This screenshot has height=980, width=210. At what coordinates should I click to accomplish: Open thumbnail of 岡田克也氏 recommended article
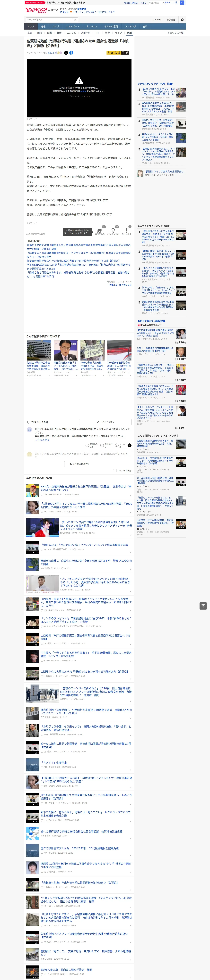(66, 350)
